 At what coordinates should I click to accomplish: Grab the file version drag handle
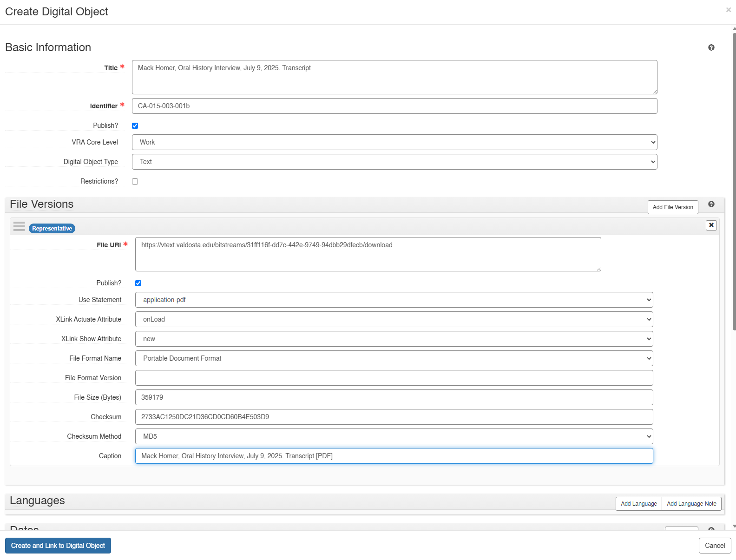tap(19, 226)
